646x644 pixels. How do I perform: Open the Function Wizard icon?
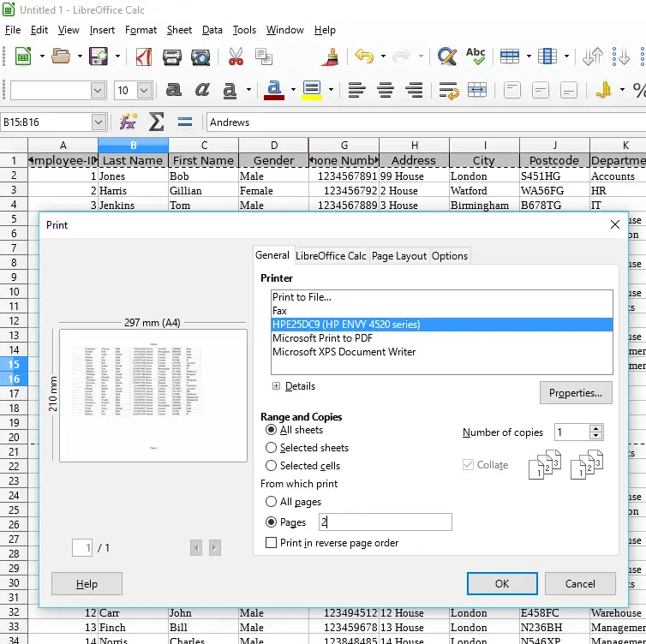[129, 122]
